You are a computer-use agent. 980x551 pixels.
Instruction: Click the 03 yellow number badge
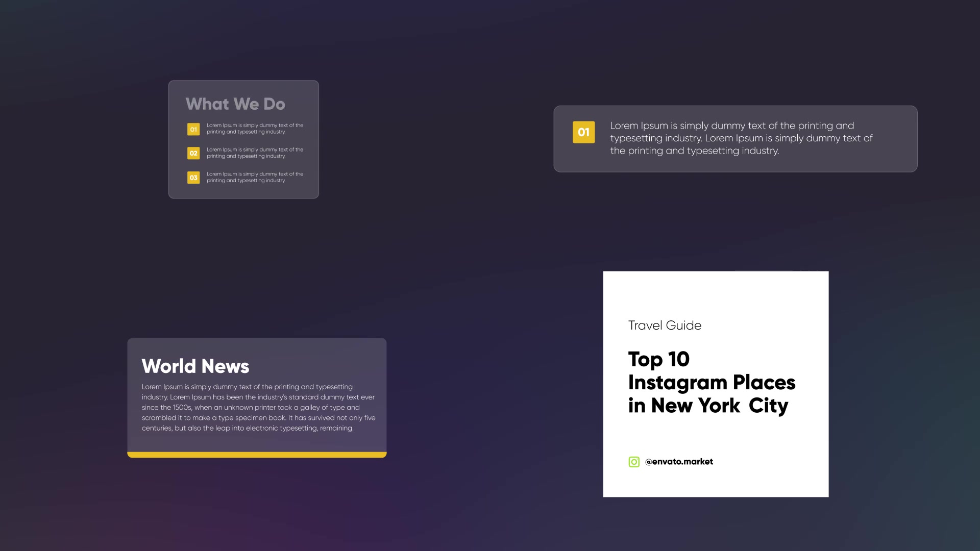[193, 178]
